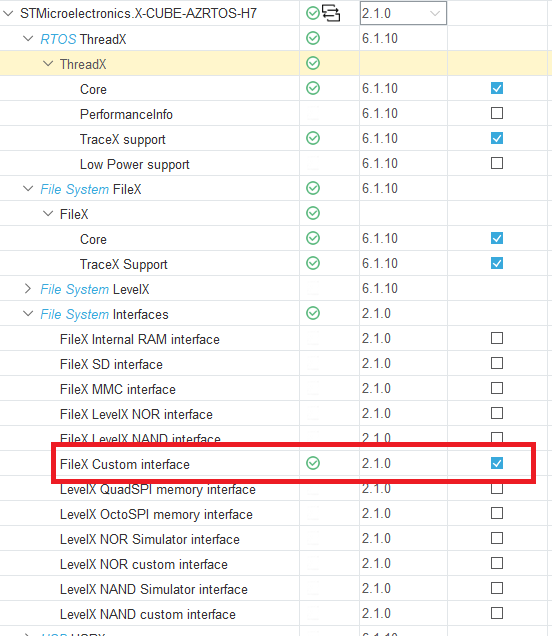Click the status check for FileX TraceX Support
552x636 pixels.
tap(313, 263)
